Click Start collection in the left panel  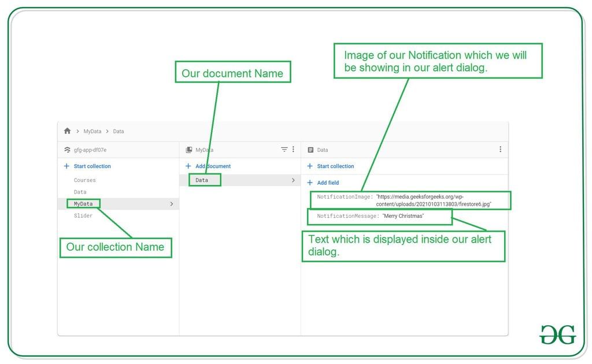click(x=92, y=166)
